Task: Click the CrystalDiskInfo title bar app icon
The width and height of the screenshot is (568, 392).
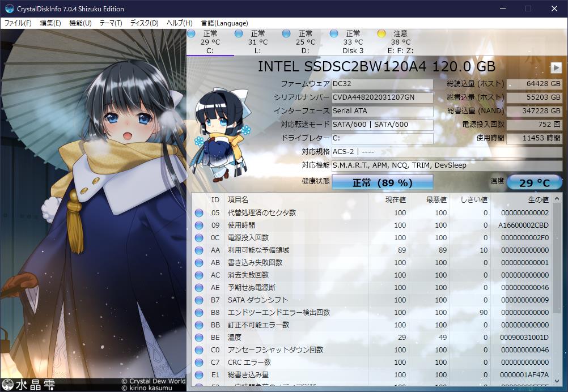Action: pyautogui.click(x=9, y=8)
